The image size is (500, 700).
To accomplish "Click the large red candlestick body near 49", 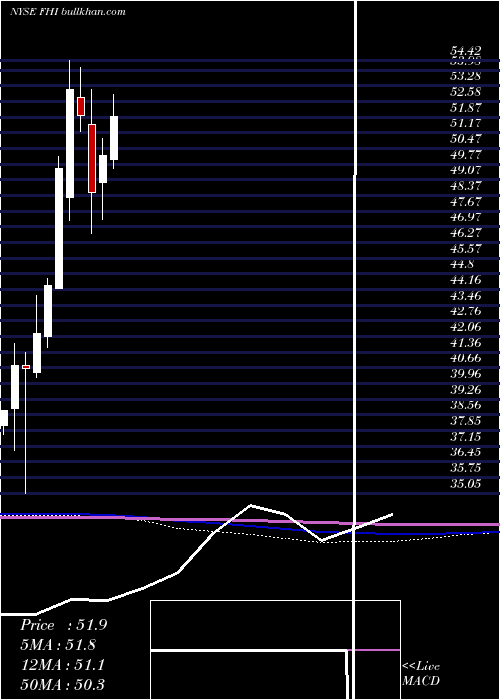I will point(92,158).
